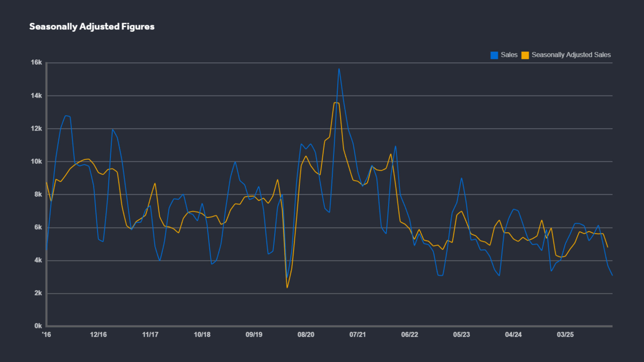
Task: Toggle the Sales legend label
Action: point(509,55)
